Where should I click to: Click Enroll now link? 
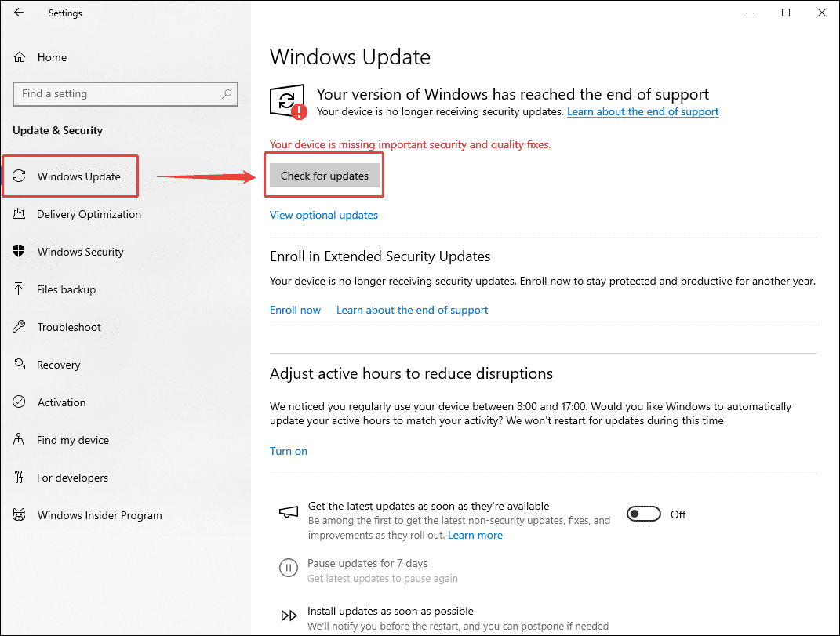pos(295,310)
